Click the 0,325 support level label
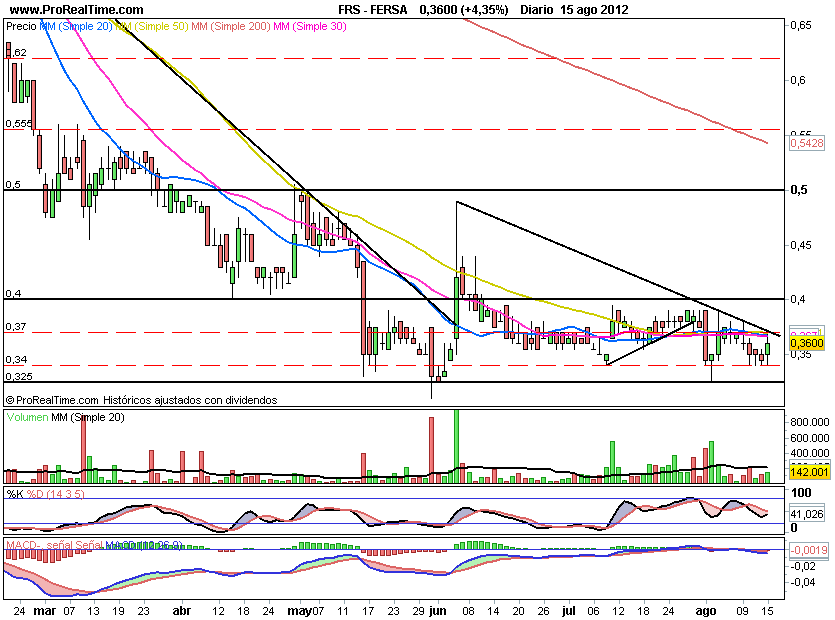835x620 pixels. tap(19, 376)
